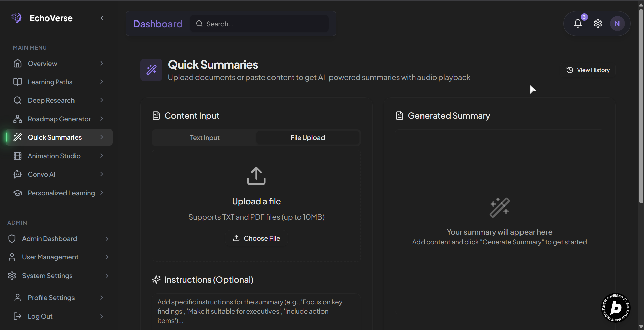
Task: Switch to the Text Input tab
Action: pyautogui.click(x=205, y=138)
